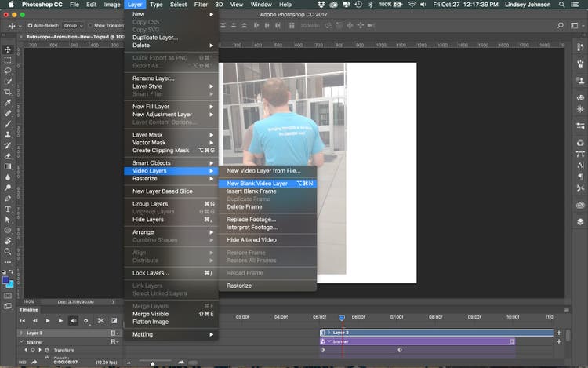Click the render video arrow button
The image size is (588, 368).
34,362
